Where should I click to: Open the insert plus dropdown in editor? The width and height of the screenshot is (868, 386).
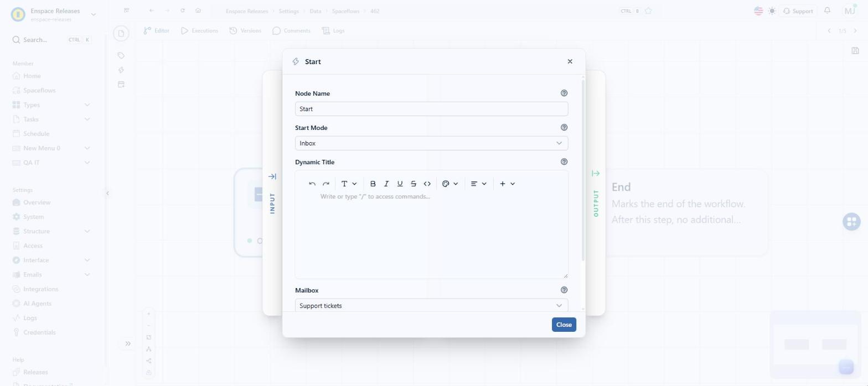(507, 184)
